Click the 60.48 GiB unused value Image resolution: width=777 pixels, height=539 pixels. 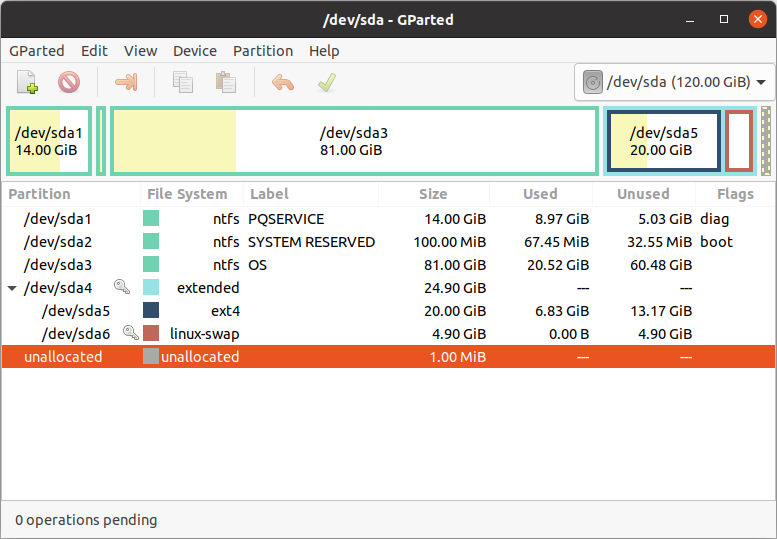[x=661, y=265]
